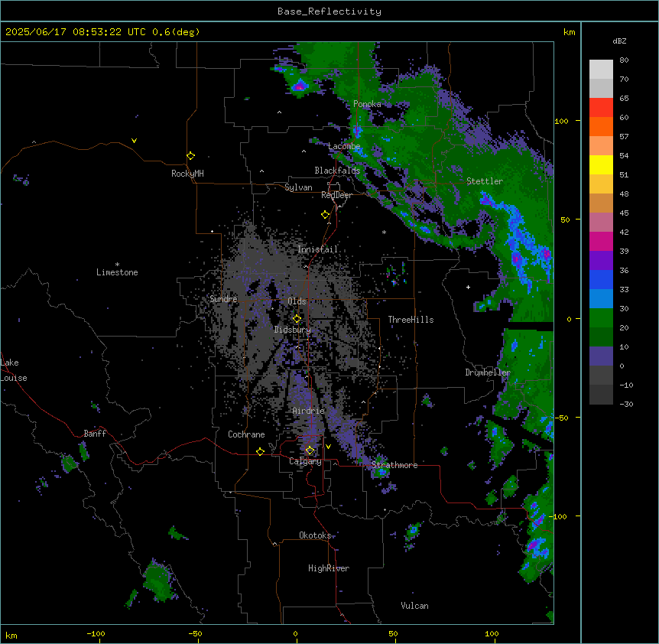Select the yellow 51-54 dBZ legend swatch
The width and height of the screenshot is (659, 644).
601,164
